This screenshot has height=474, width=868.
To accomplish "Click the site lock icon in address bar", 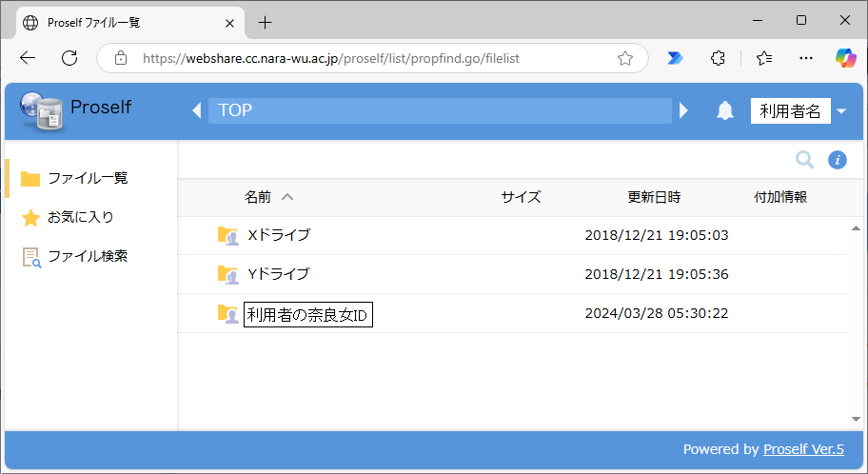I will (121, 58).
